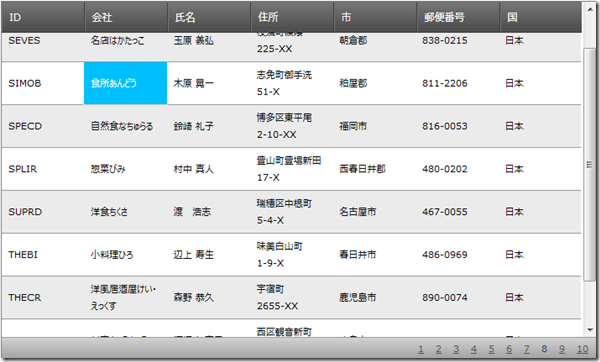Go to page 7
The height and width of the screenshot is (362, 600).
click(x=527, y=349)
